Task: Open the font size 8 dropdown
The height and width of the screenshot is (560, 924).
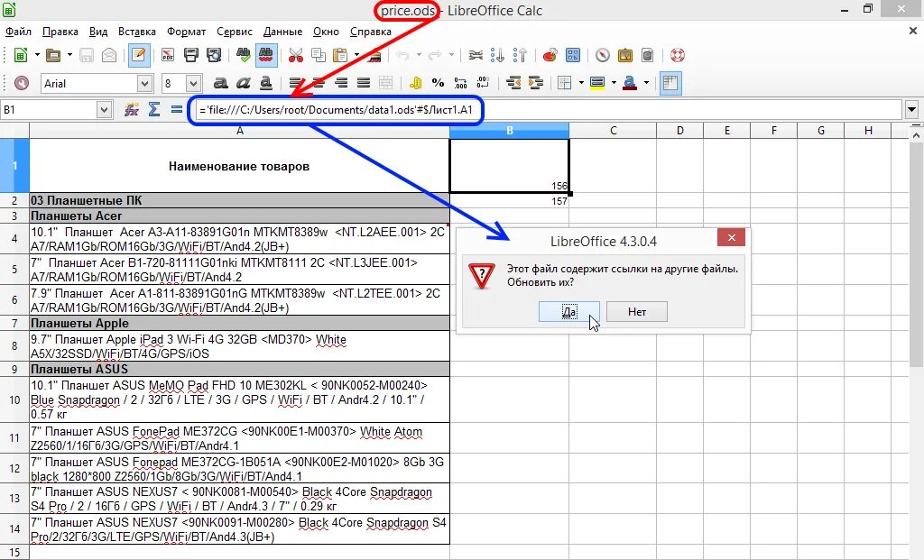Action: (194, 84)
